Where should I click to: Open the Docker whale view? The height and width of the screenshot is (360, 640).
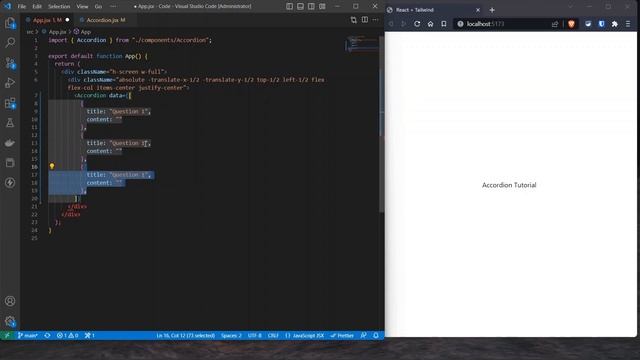[10, 142]
